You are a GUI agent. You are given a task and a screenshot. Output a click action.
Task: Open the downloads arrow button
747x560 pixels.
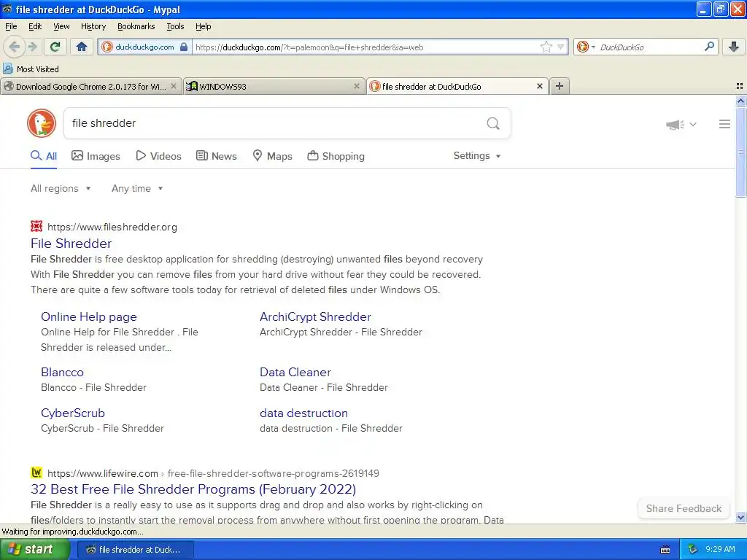[734, 47]
